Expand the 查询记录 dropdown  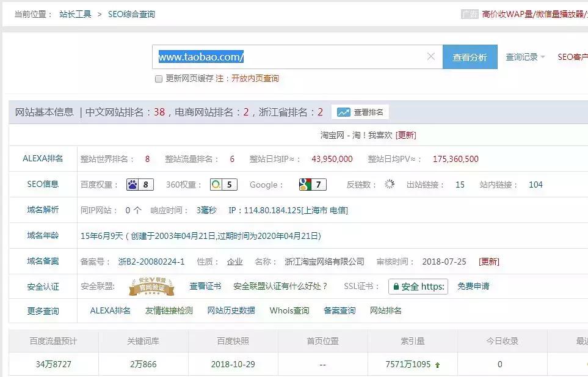(x=521, y=56)
